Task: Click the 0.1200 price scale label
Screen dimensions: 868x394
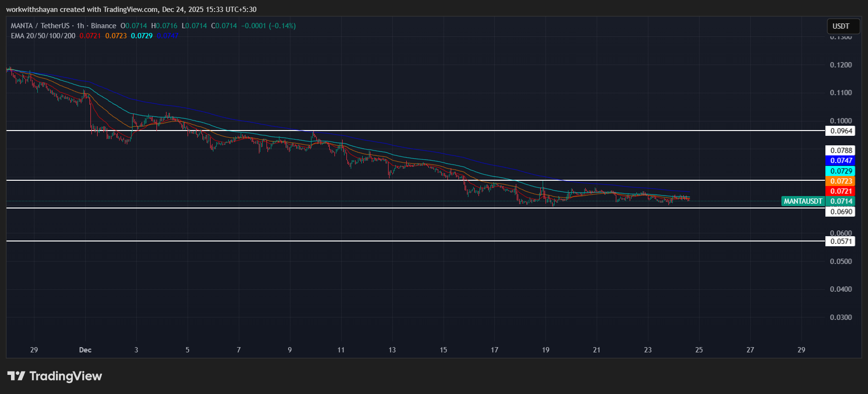Action: 841,65
